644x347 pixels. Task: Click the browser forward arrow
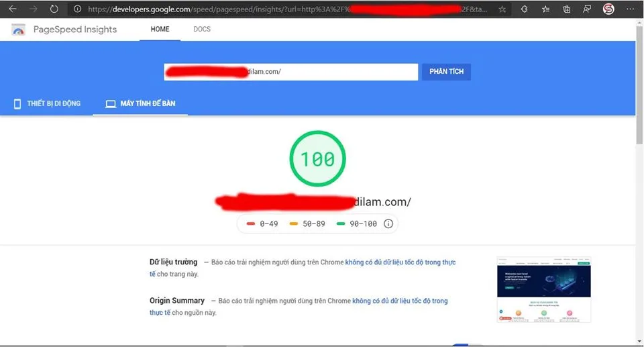tap(34, 9)
